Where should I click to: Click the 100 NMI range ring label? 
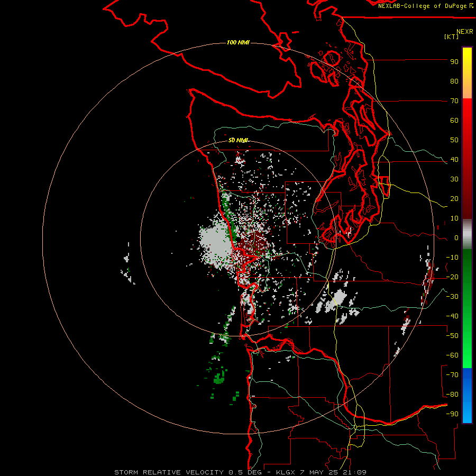click(238, 42)
